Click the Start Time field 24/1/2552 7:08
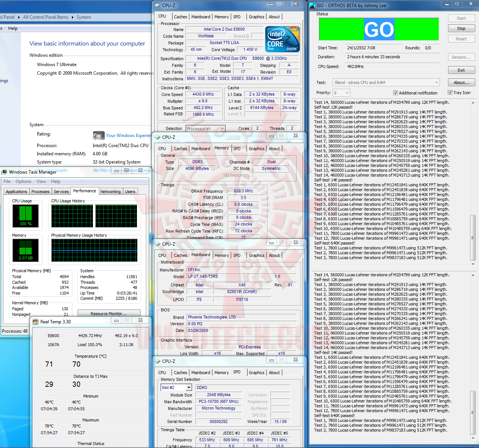This screenshot has height=448, width=479. tap(374, 48)
